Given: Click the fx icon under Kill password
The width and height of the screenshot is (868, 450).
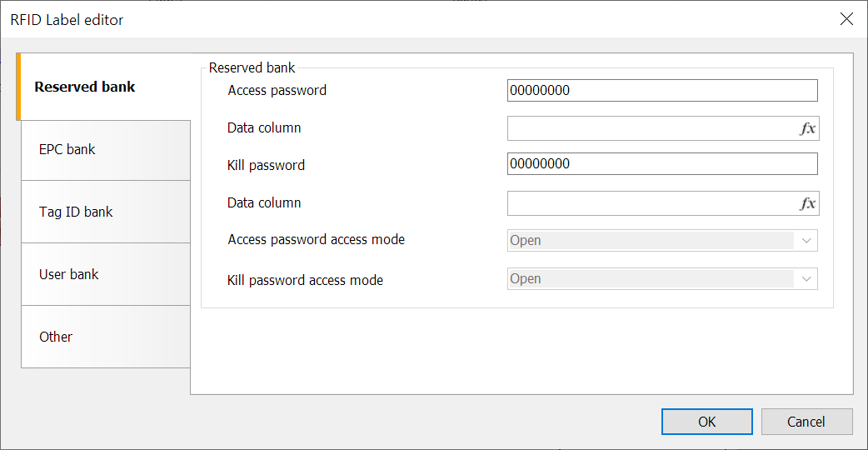Looking at the screenshot, I should click(807, 203).
